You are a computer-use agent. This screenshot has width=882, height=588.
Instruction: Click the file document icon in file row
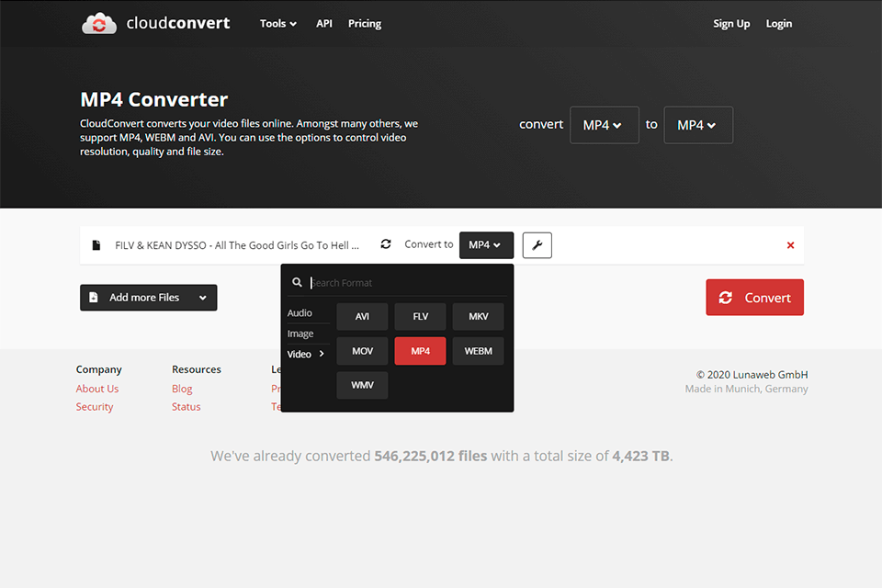point(96,245)
